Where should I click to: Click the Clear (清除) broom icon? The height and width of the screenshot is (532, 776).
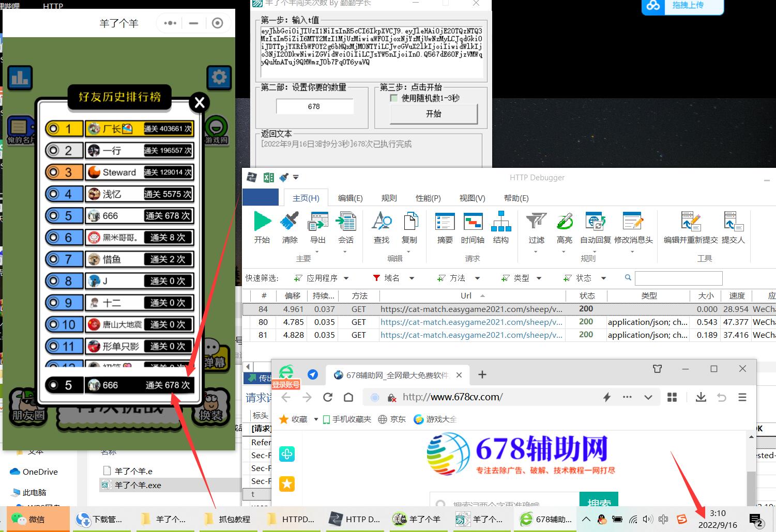[290, 221]
